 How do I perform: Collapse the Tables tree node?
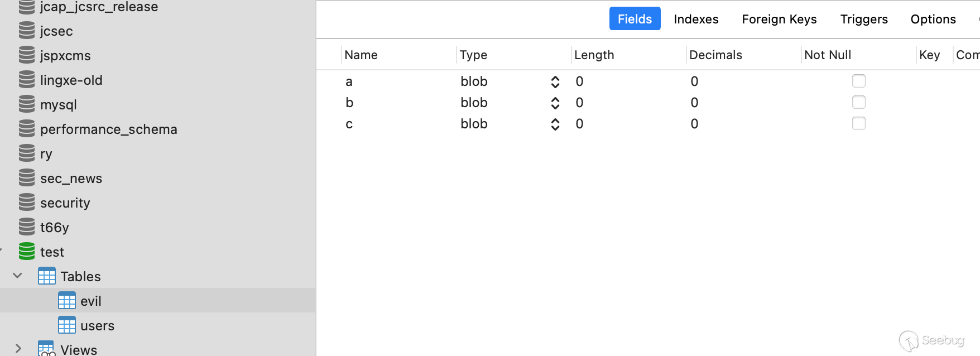(18, 276)
